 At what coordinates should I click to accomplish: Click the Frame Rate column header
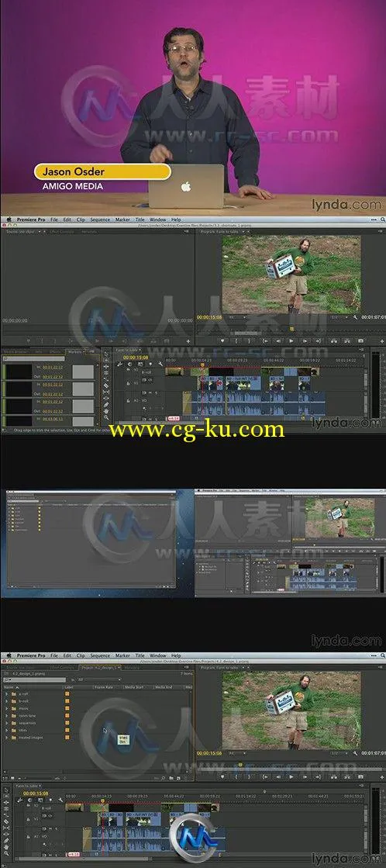tap(102, 686)
